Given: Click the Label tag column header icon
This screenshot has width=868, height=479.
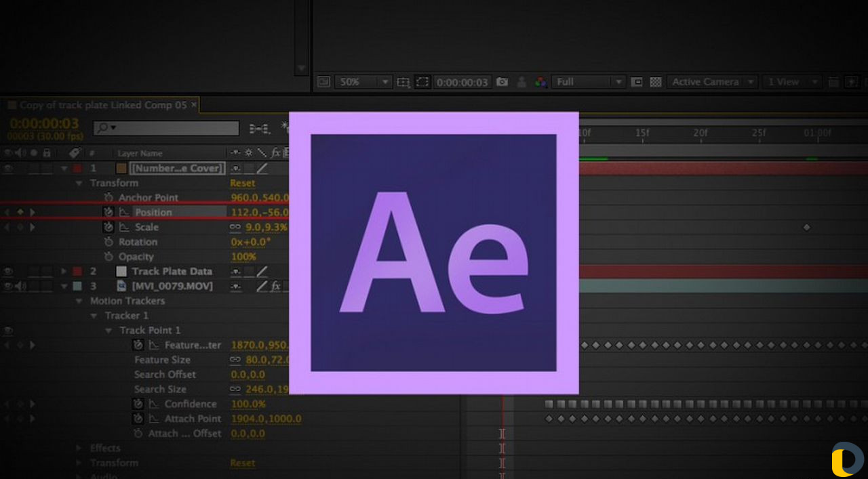Looking at the screenshot, I should click(75, 153).
